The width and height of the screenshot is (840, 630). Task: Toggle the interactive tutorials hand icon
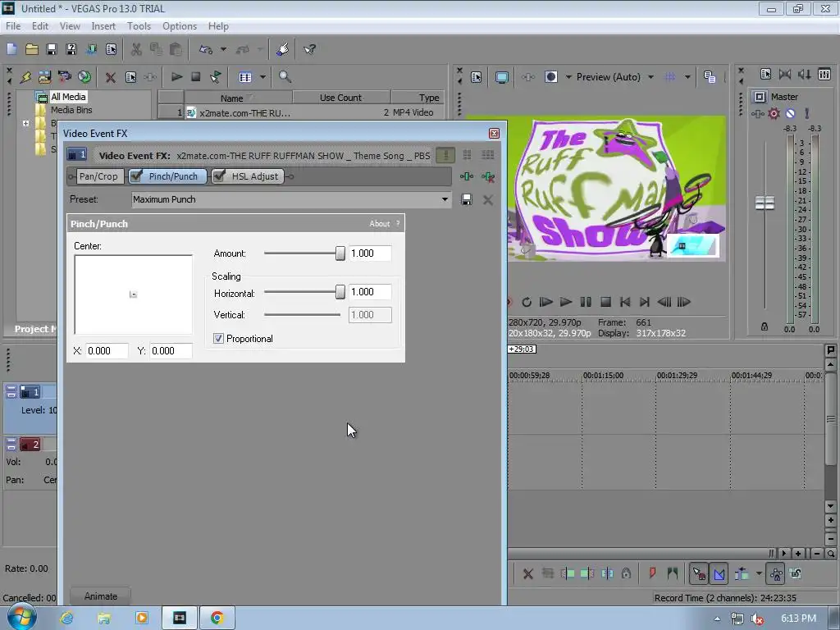click(x=282, y=49)
